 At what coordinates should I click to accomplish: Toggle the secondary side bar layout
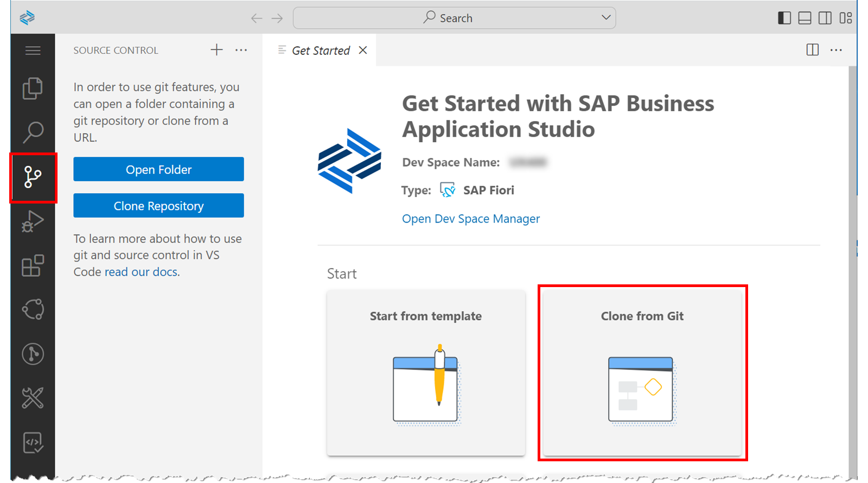click(x=825, y=18)
